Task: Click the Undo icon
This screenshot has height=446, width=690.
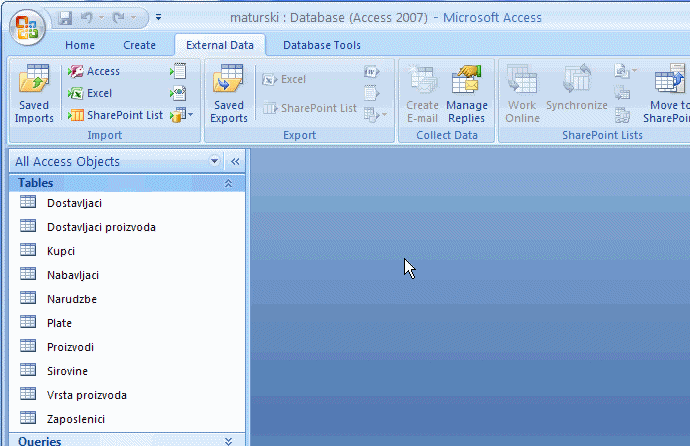Action: tap(87, 18)
